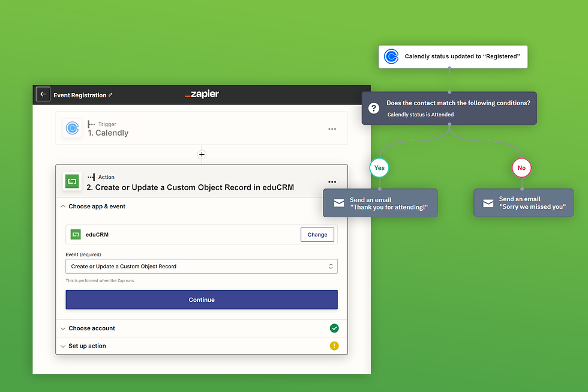Click the Calendly status is Attended text

421,115
